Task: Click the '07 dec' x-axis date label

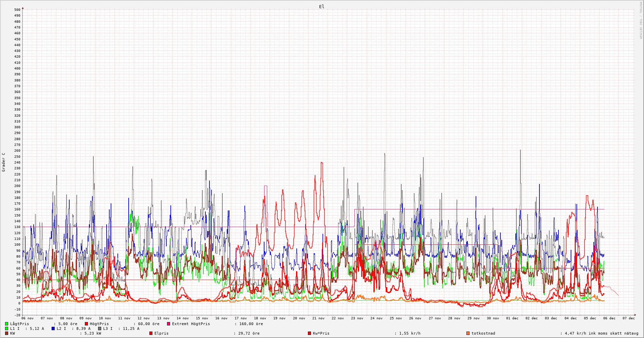Action: point(629,318)
